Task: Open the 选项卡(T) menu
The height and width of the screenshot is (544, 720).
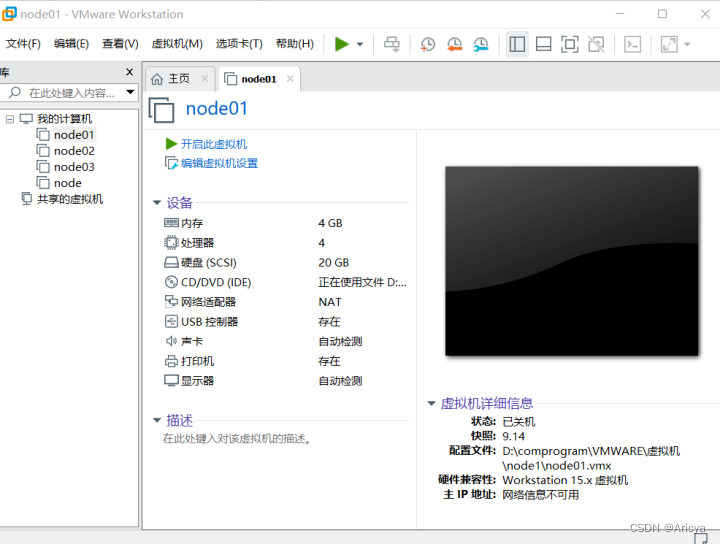Action: pos(239,44)
